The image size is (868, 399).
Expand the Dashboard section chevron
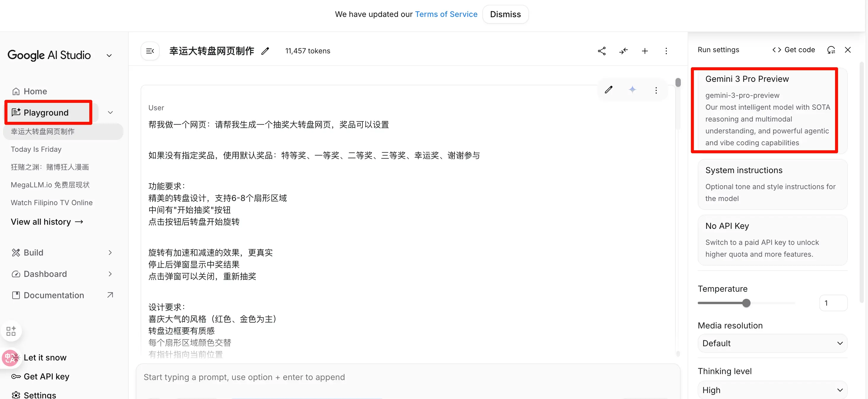(x=110, y=274)
